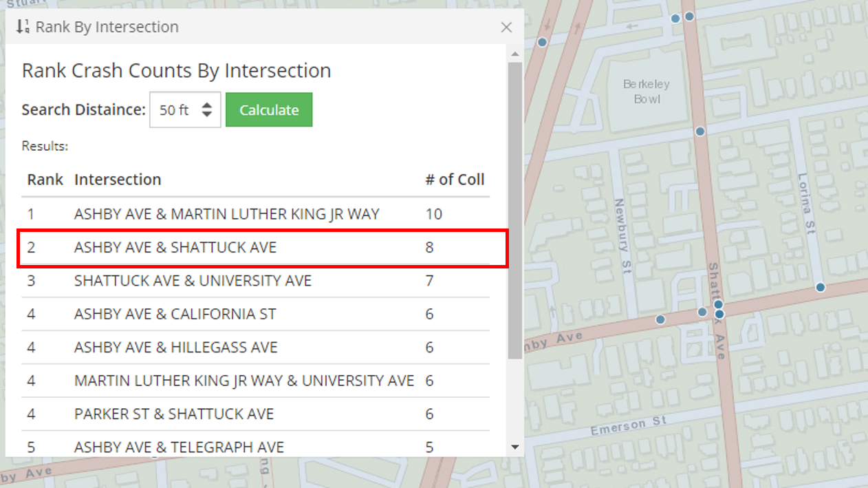
Task: Click the sort icon beside panel title
Action: (23, 27)
